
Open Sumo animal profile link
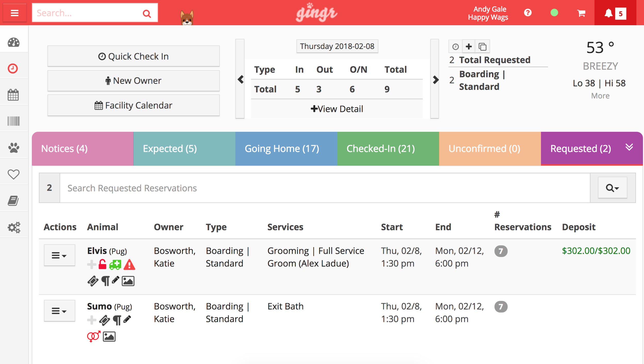point(99,306)
